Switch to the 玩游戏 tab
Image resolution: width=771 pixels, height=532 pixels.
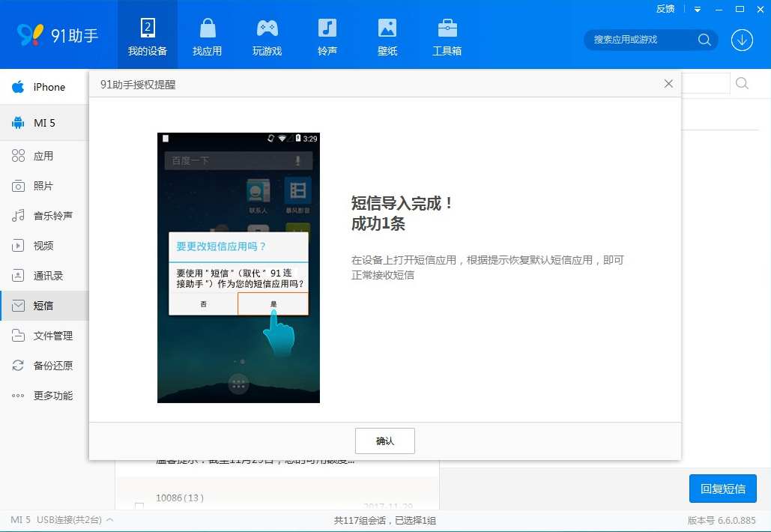(267, 35)
